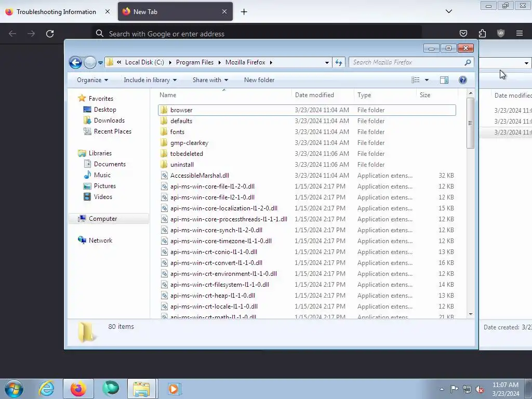
Task: Launch Internet Explorer from taskbar
Action: point(46,389)
